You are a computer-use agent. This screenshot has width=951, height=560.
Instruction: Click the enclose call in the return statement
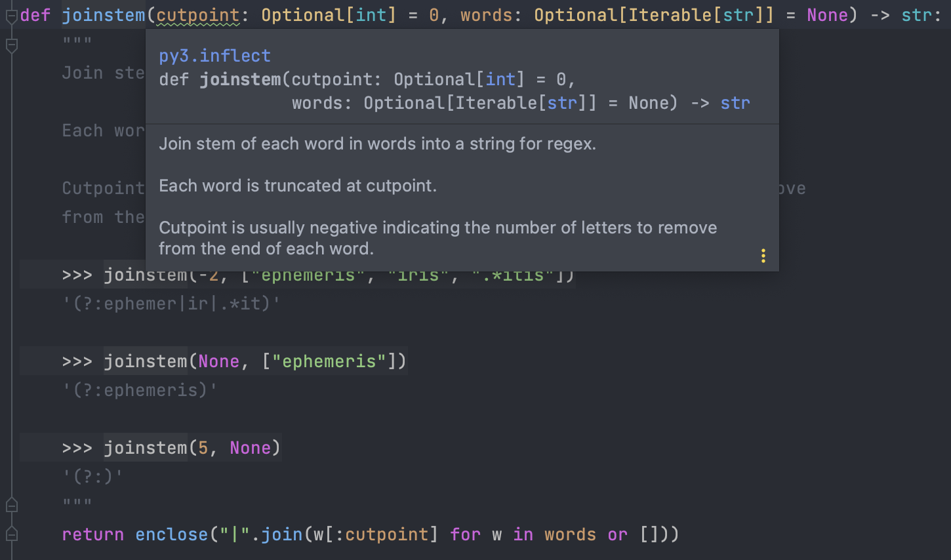[172, 534]
